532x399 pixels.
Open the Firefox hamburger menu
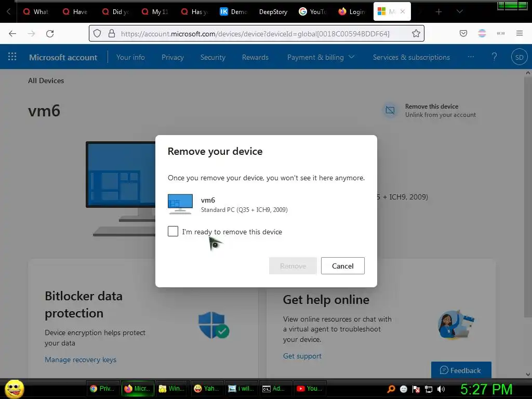coord(519,33)
